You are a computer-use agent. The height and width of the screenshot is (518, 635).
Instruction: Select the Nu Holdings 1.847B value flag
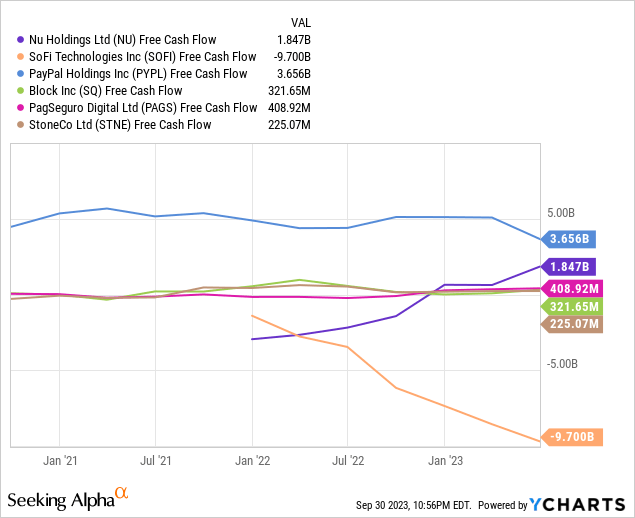(571, 266)
